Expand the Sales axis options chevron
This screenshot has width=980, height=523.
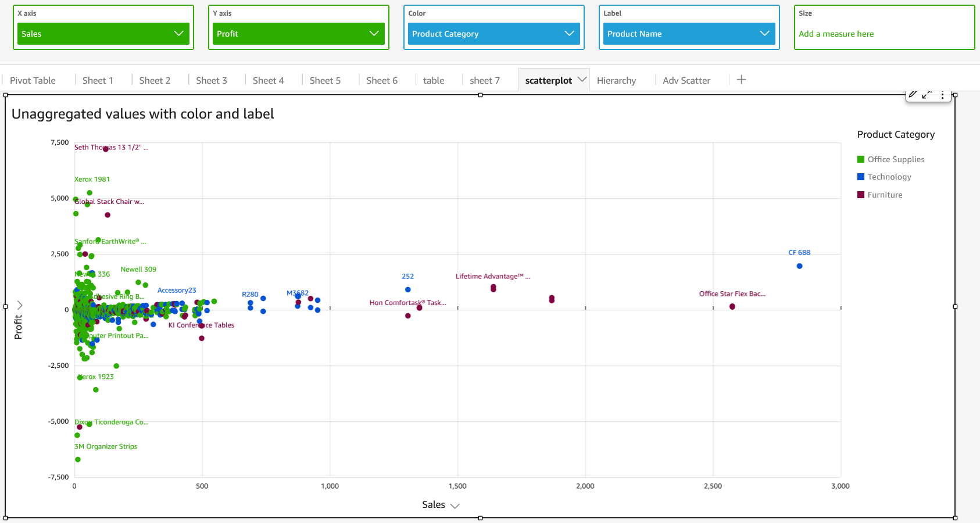(456, 505)
